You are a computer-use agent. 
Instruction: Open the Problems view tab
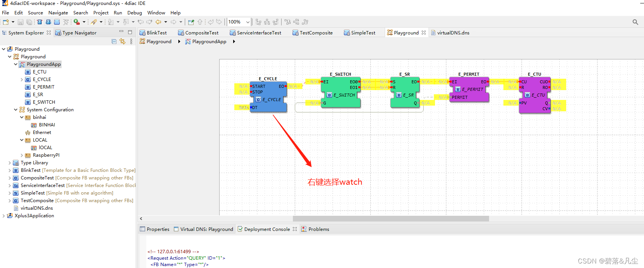tap(315, 229)
